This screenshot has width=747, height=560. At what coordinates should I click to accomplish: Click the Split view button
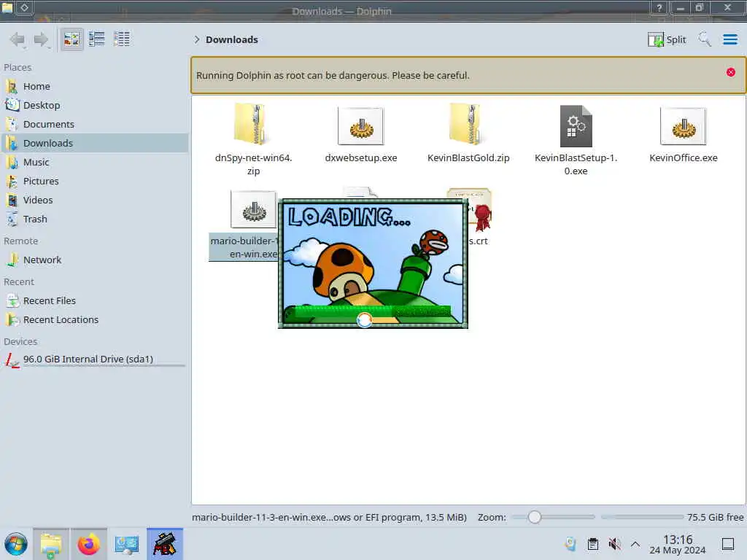(x=667, y=39)
